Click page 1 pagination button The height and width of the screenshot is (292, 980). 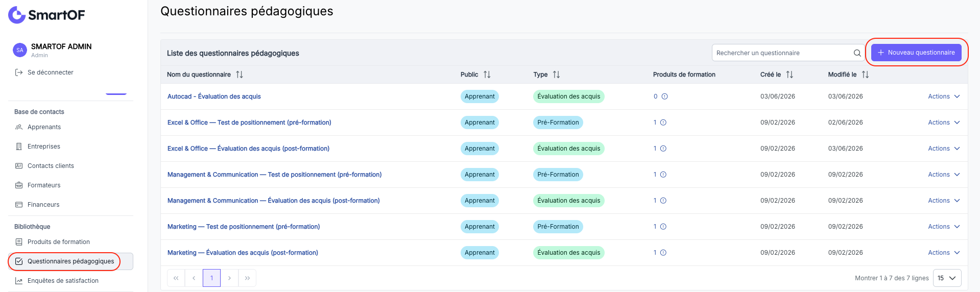[x=212, y=278]
